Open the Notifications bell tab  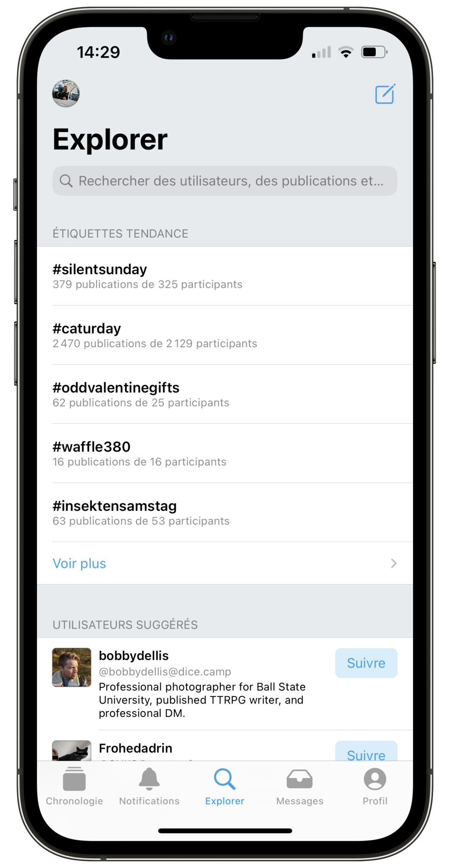(x=149, y=787)
